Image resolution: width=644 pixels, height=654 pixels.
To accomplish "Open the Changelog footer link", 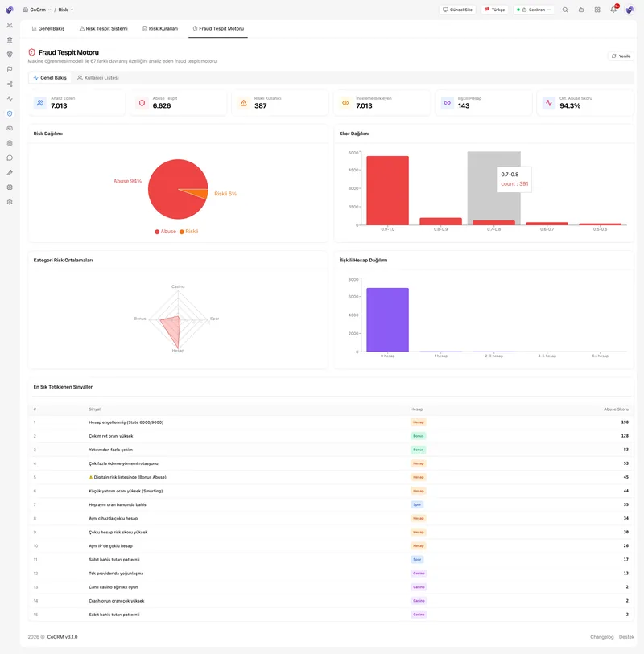I will [601, 637].
